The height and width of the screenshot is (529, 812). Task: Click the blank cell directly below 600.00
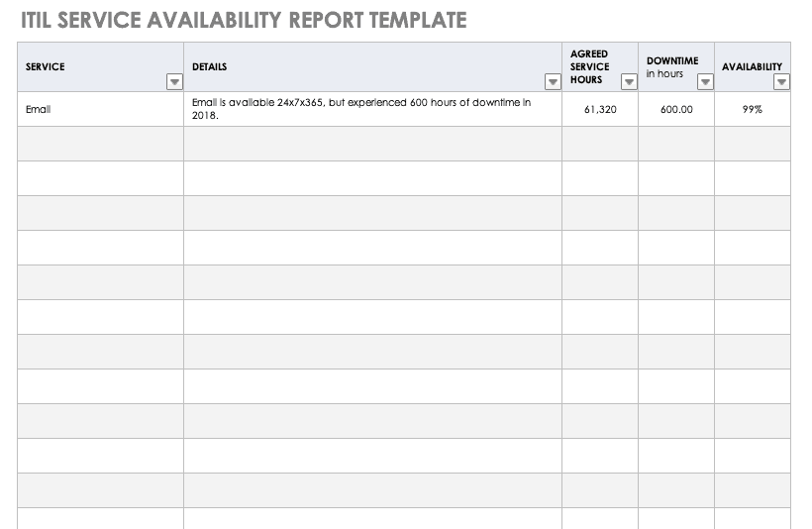pyautogui.click(x=676, y=144)
